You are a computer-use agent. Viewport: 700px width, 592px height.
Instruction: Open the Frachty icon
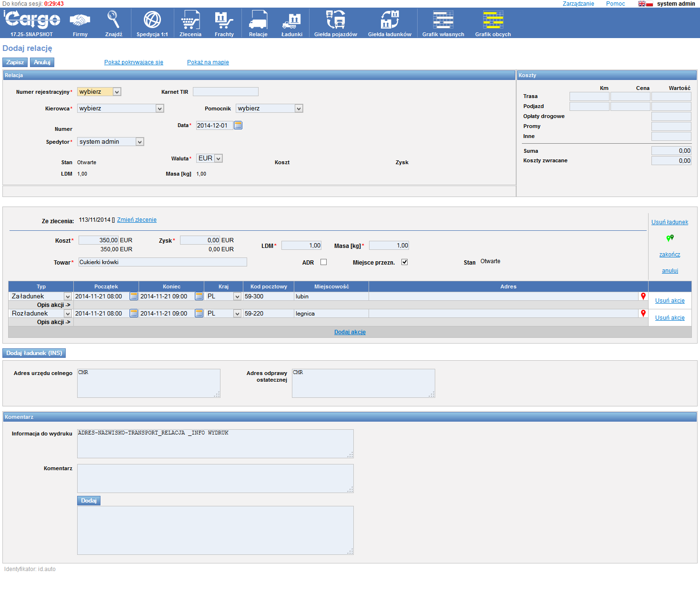coord(224,20)
